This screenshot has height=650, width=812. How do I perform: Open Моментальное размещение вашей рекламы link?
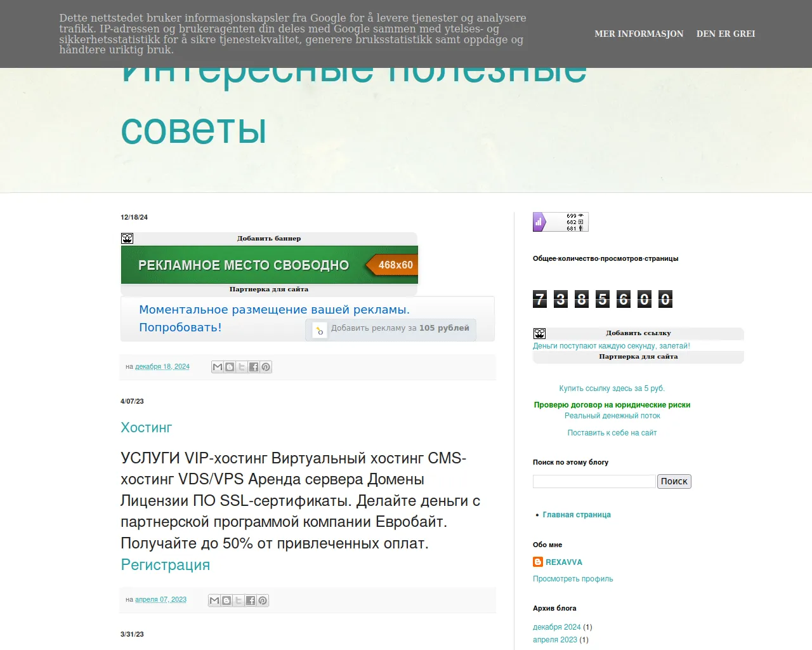coord(274,310)
